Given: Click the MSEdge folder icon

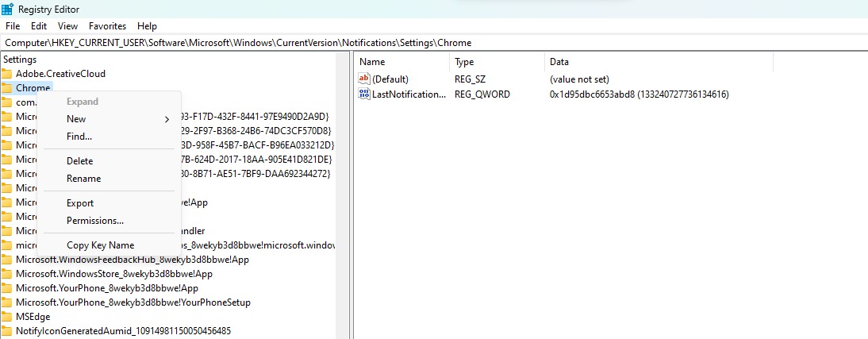Looking at the screenshot, I should click(x=7, y=317).
